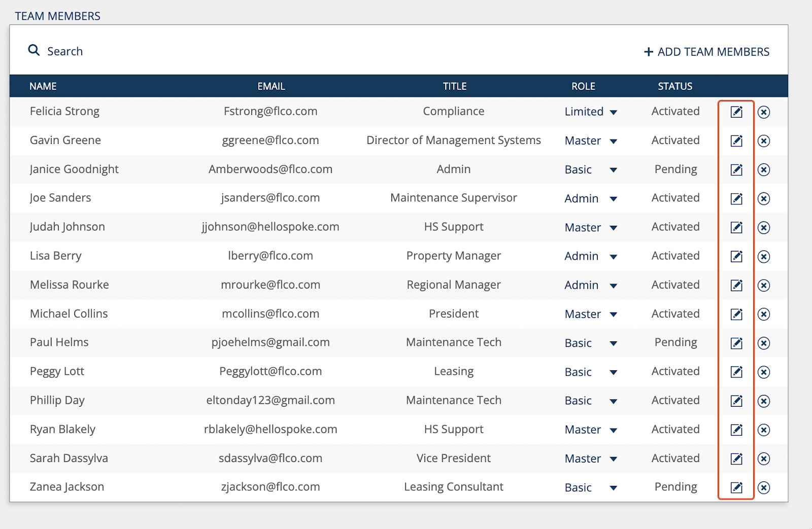Click title Director of Management Systems

click(x=454, y=140)
